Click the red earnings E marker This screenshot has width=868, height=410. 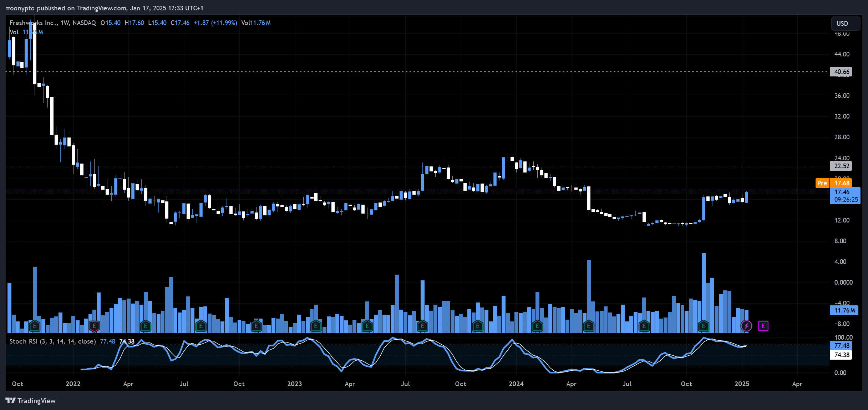(94, 326)
